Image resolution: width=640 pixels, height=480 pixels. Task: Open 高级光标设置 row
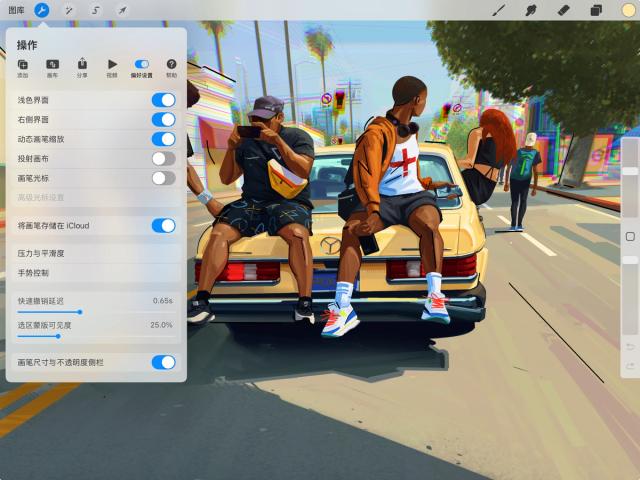point(96,198)
